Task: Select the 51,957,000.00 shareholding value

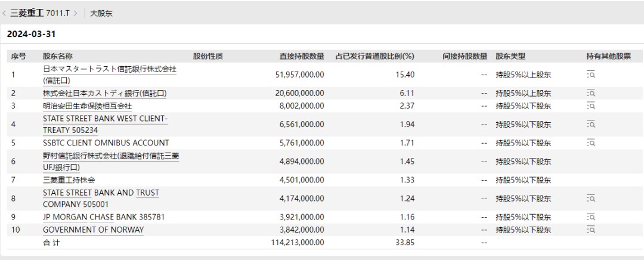Action: coord(299,75)
